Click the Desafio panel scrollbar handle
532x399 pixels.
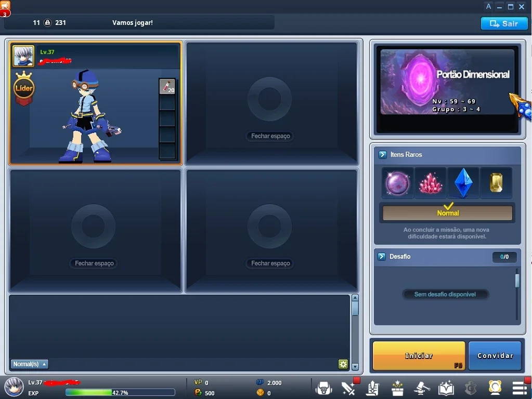pos(517,281)
